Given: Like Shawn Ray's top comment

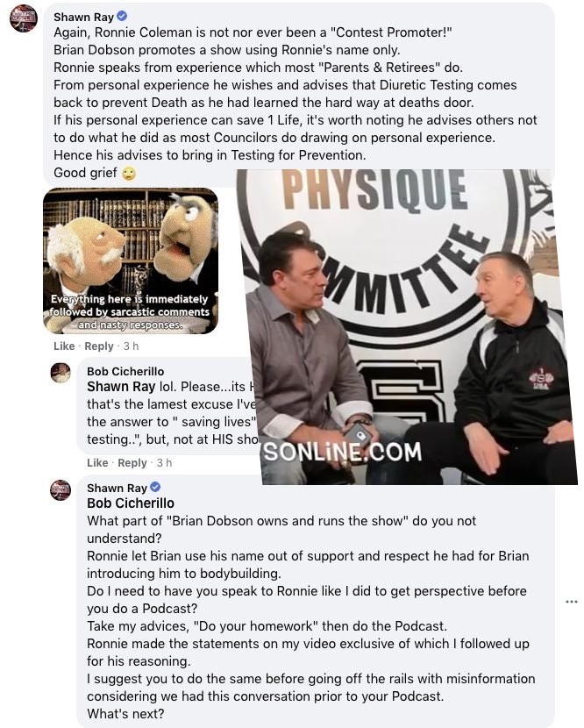Looking at the screenshot, I should [x=64, y=346].
